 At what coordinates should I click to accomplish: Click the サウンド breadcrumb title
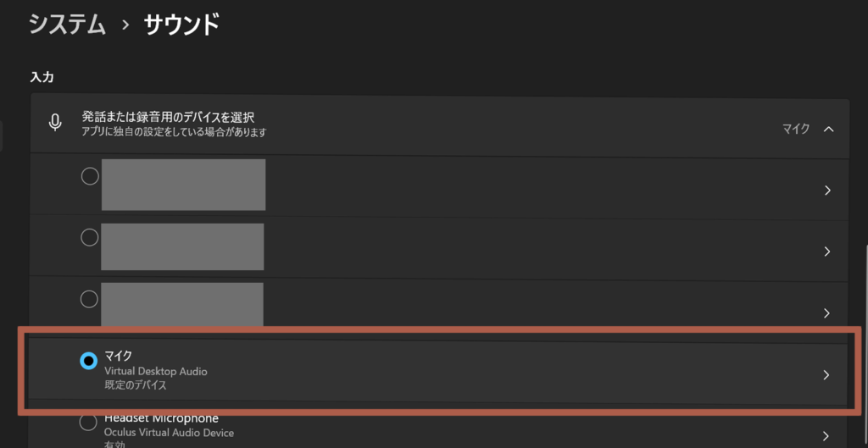181,25
